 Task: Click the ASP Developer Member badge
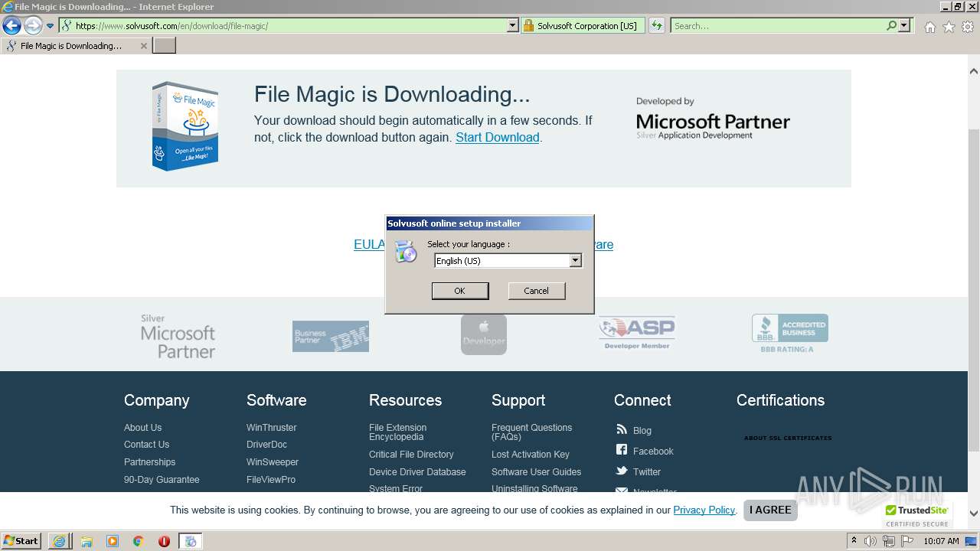637,333
